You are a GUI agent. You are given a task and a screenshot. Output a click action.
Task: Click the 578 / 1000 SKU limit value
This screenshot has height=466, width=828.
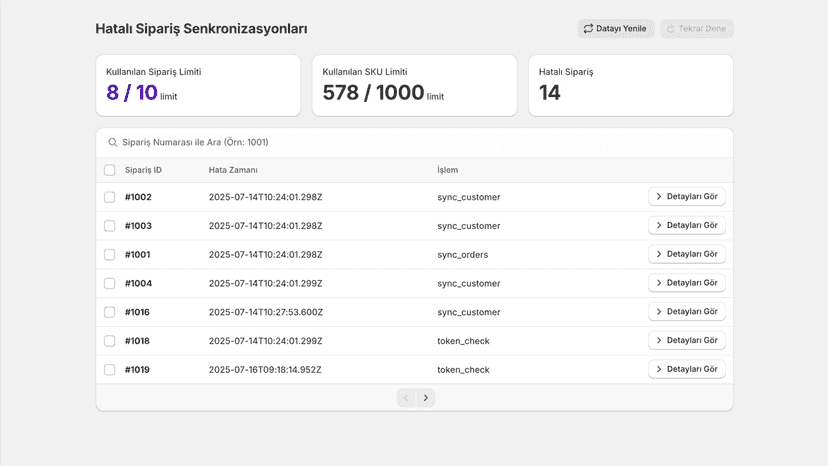tap(373, 93)
